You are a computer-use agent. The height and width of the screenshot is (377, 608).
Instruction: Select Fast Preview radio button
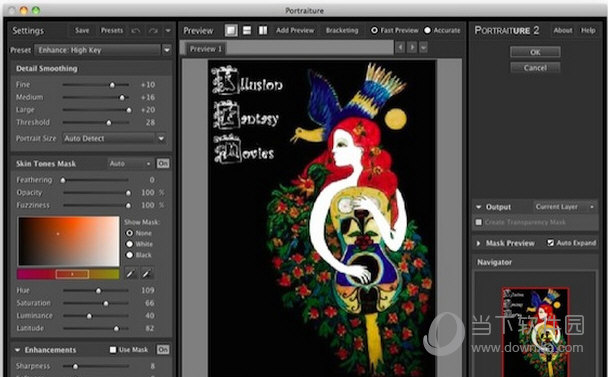pyautogui.click(x=374, y=30)
